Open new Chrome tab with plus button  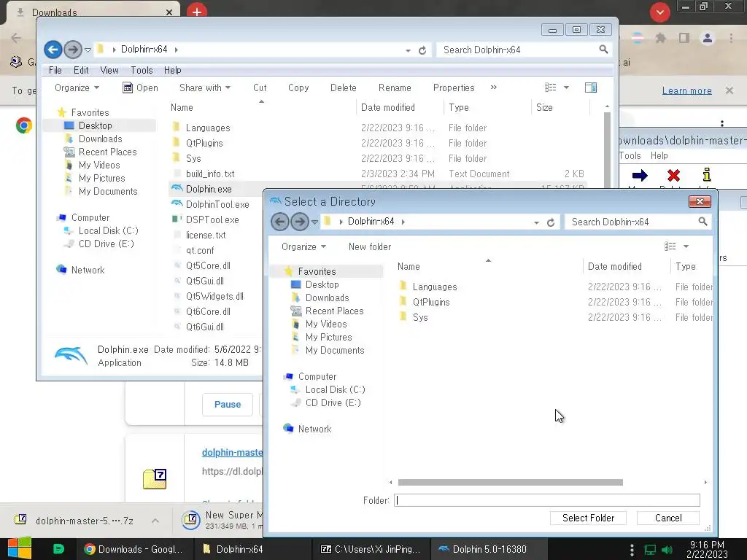click(197, 11)
